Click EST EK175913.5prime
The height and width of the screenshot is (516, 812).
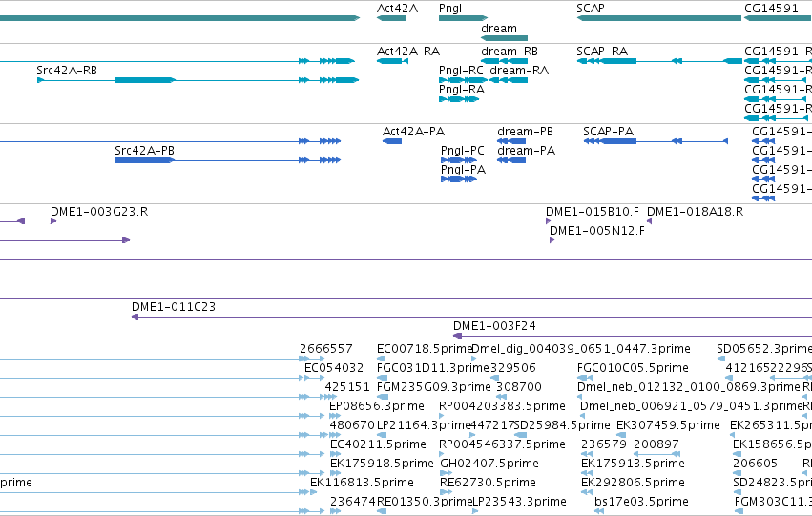pyautogui.click(x=633, y=464)
